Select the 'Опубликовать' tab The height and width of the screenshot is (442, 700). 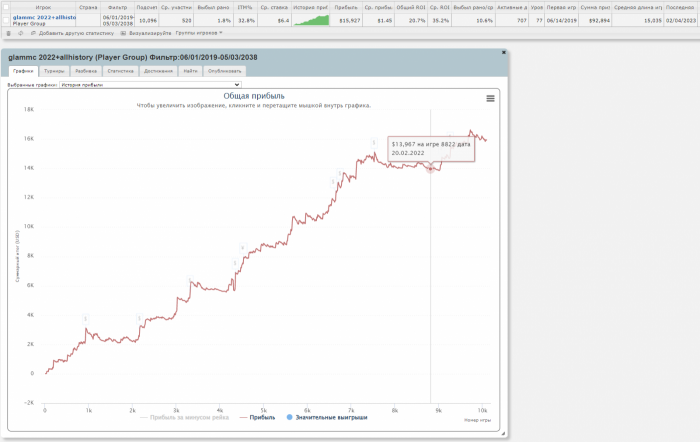[225, 71]
